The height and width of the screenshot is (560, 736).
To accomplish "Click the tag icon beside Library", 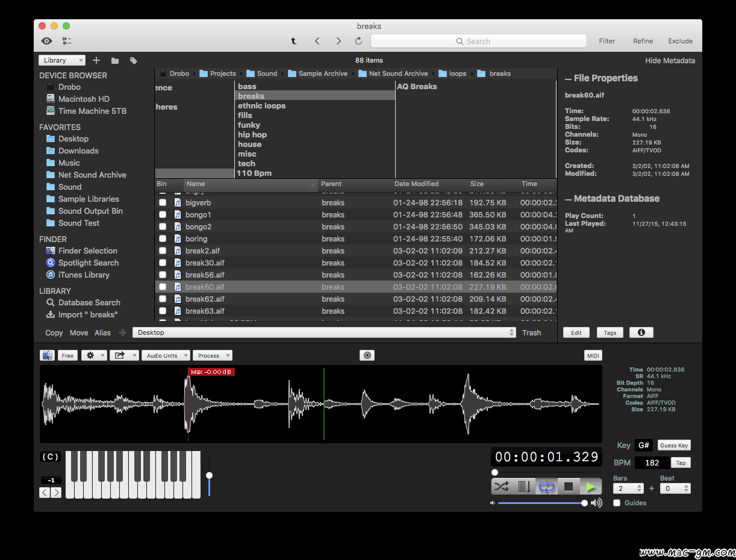I will tap(134, 60).
